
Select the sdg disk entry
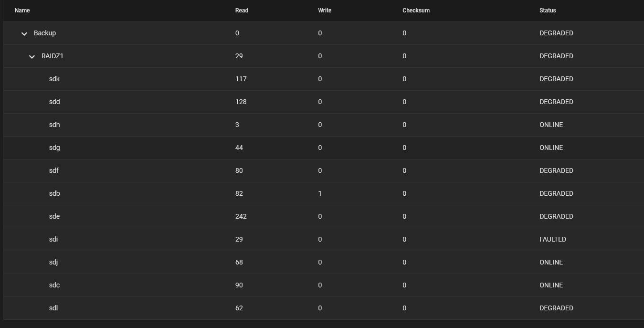point(324,148)
